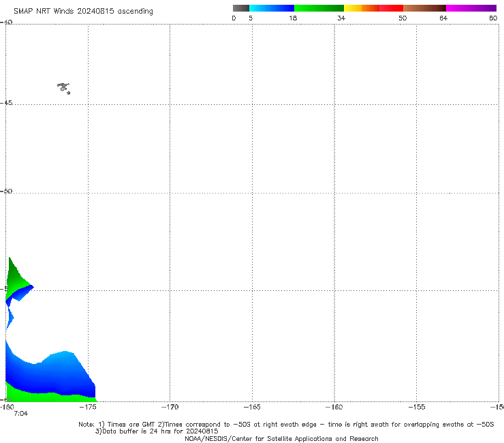Click the latitude label '-45'
The width and height of the screenshot is (504, 443).
(6, 103)
